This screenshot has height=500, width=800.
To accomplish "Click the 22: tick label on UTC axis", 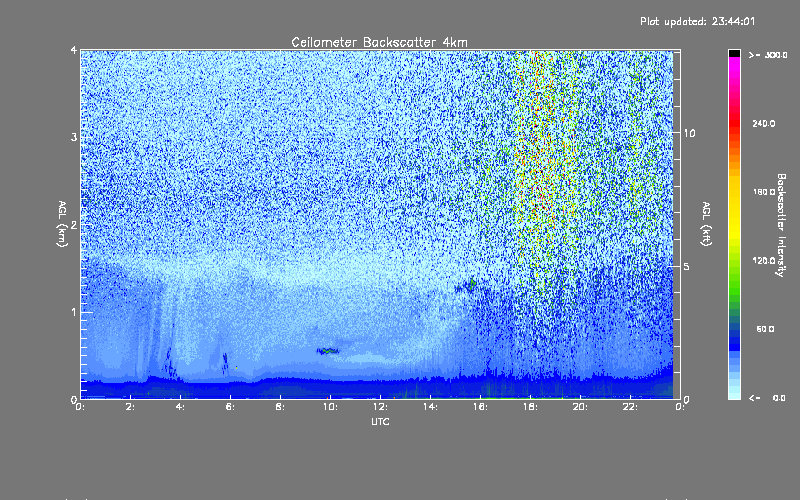I will [630, 407].
